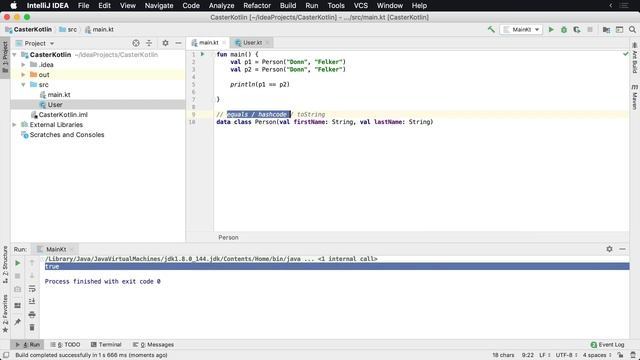Expand the out folder
The height and width of the screenshot is (360, 640).
[23, 75]
